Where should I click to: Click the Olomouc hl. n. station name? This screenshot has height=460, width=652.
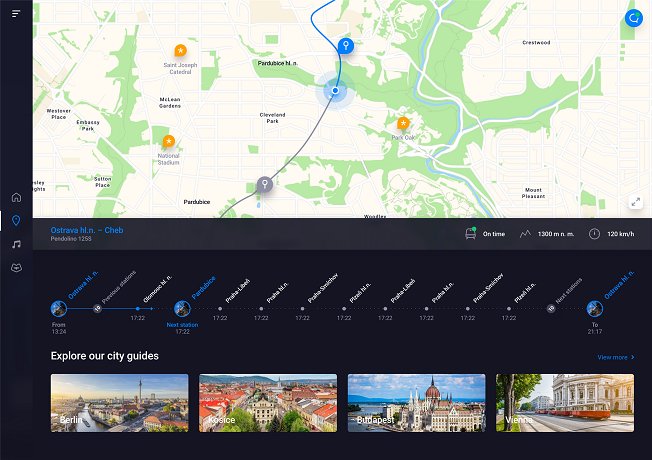pos(157,289)
